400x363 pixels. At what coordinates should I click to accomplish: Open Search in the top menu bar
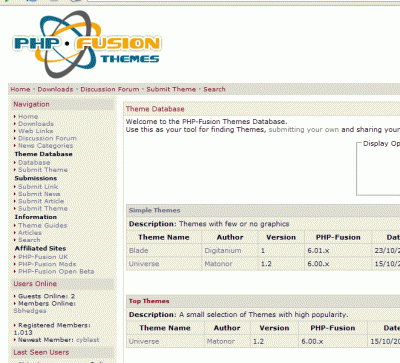coord(214,89)
